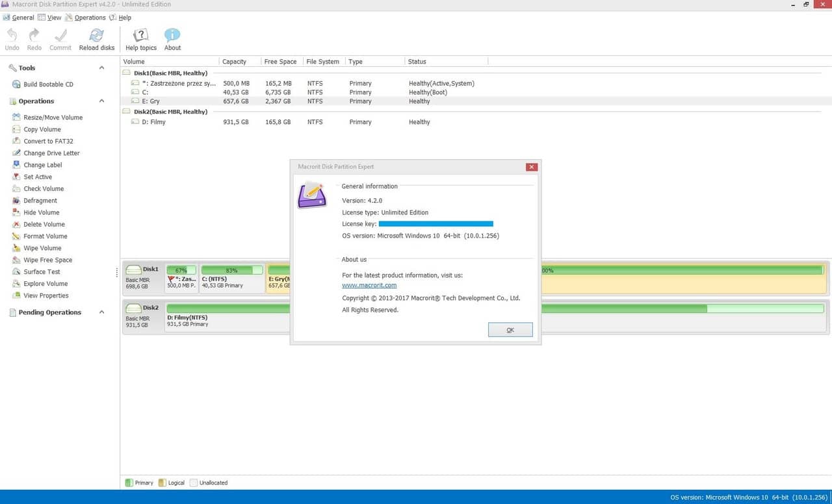This screenshot has width=832, height=504.
Task: Sort by the Status column header
Action: tap(446, 62)
